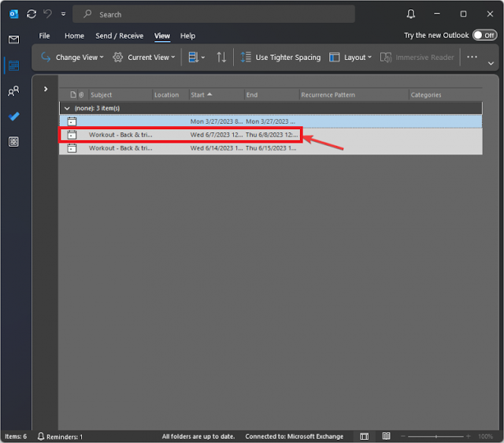Screen dimensions: 504x443
Task: Click the Attachment column header
Action: coord(81,95)
